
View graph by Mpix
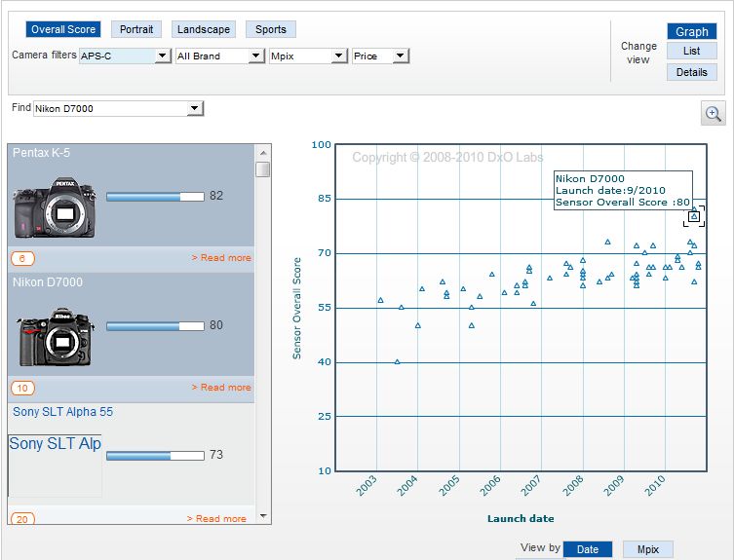[x=648, y=549]
